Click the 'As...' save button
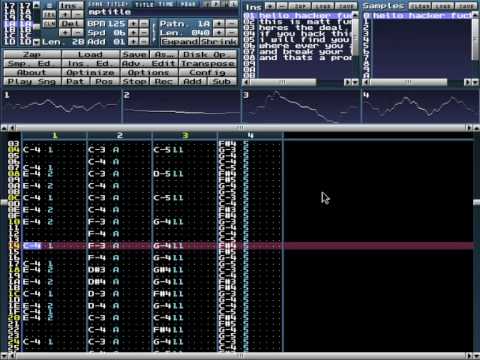Screen dimensions: 480x360 click(x=164, y=54)
